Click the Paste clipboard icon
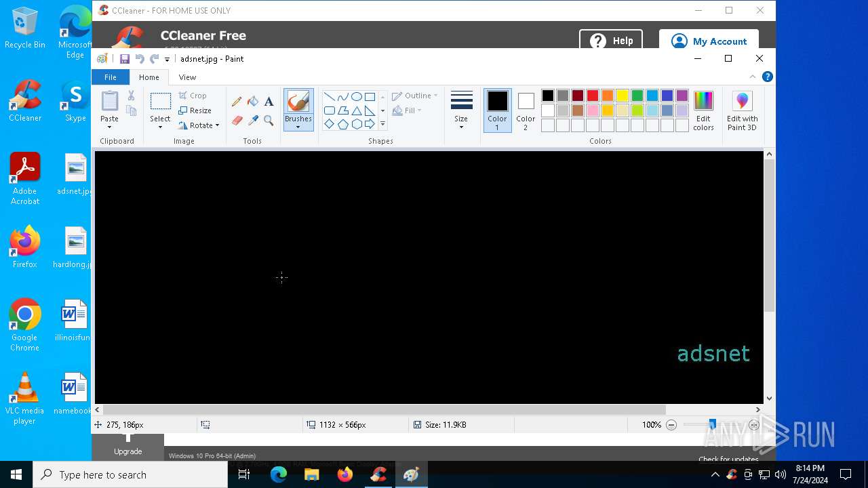 [109, 102]
